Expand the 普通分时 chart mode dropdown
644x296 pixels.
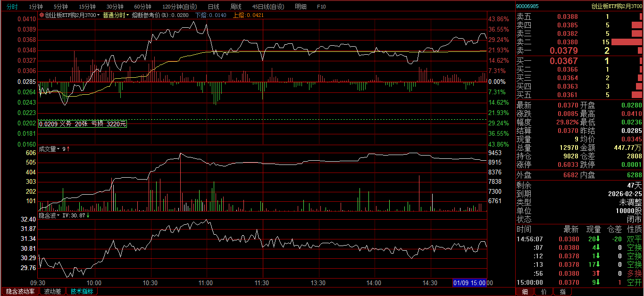pyautogui.click(x=116, y=15)
